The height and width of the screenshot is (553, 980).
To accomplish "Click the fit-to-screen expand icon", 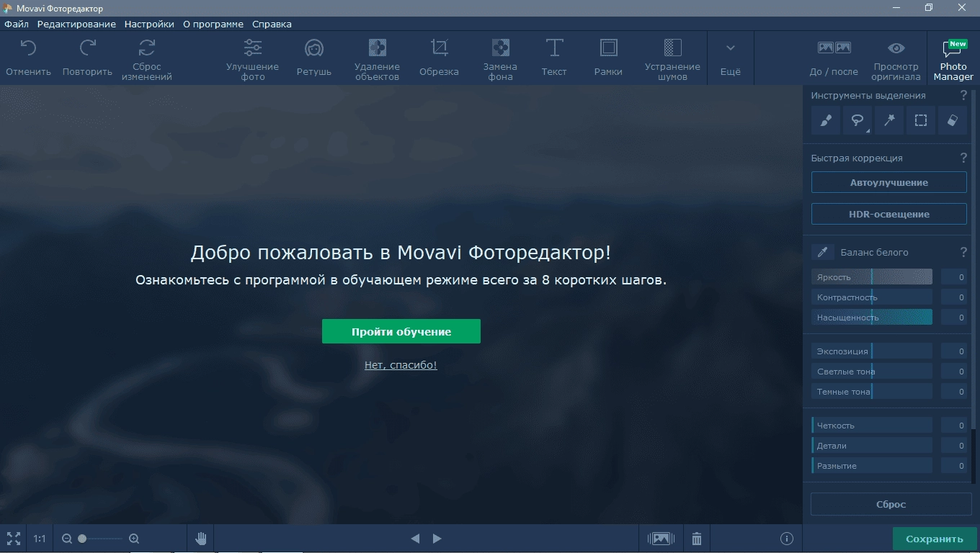I will click(13, 539).
